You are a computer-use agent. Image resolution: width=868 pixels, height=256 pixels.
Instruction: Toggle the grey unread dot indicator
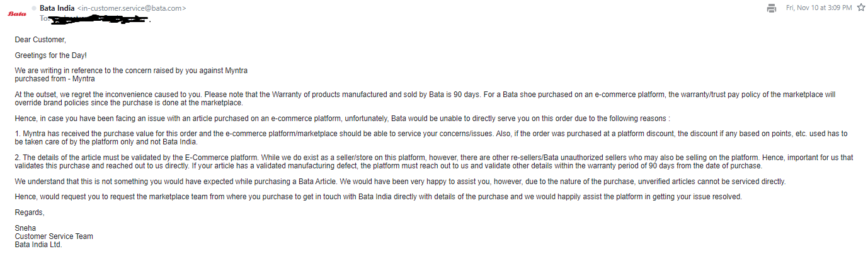coord(33,8)
